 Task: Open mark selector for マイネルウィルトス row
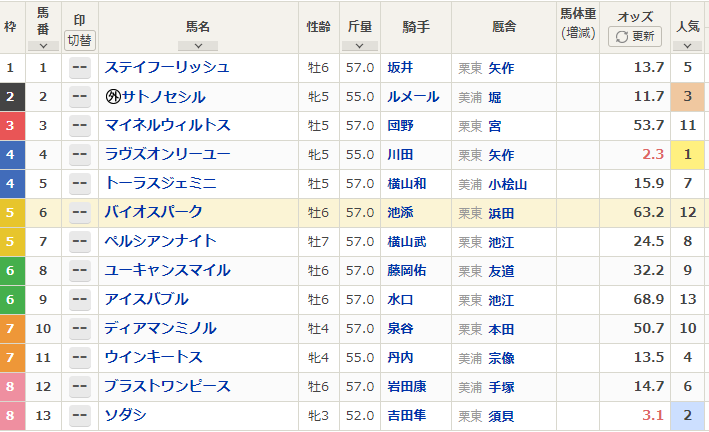click(x=80, y=126)
